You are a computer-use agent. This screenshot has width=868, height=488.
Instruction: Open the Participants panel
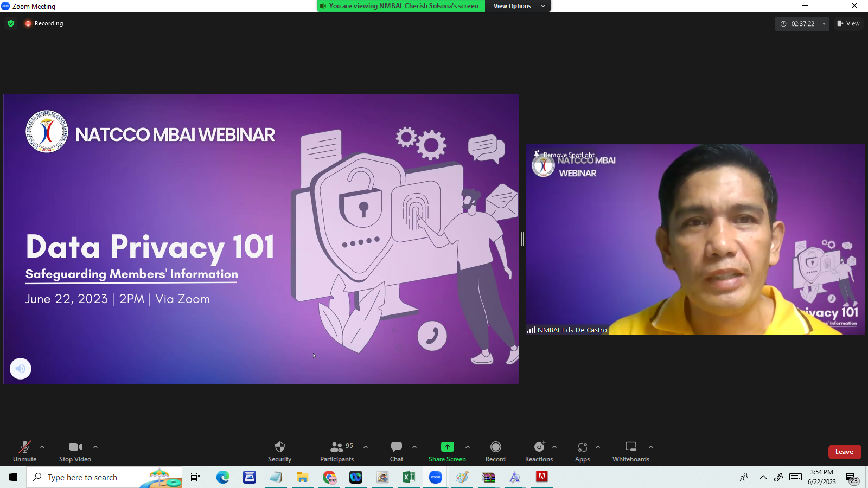[x=337, y=451]
